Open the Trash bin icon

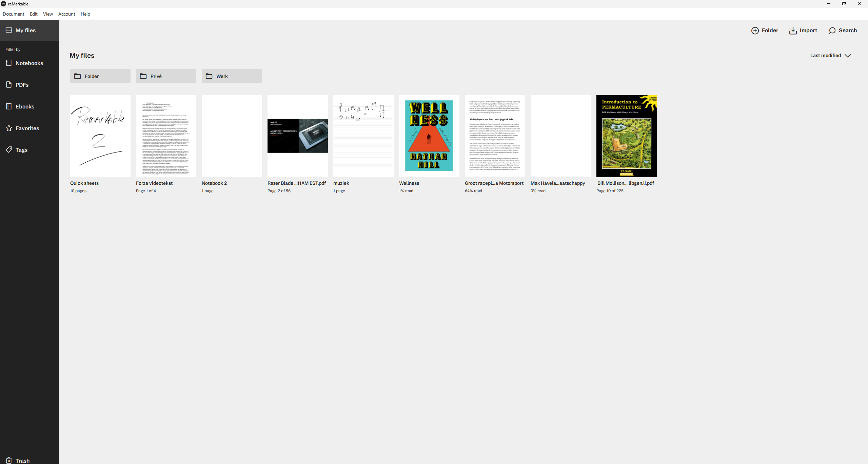point(9,460)
